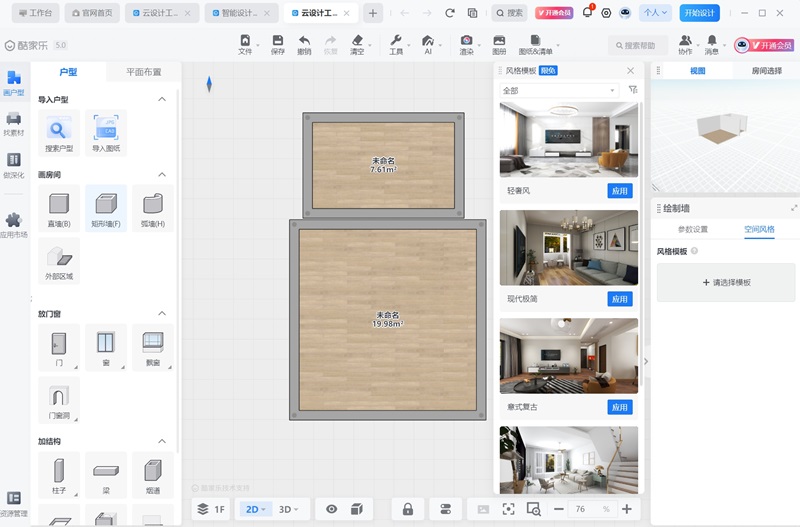Image resolution: width=800 pixels, height=527 pixels.
Task: Switch to the 参数设置 tab
Action: pyautogui.click(x=692, y=229)
